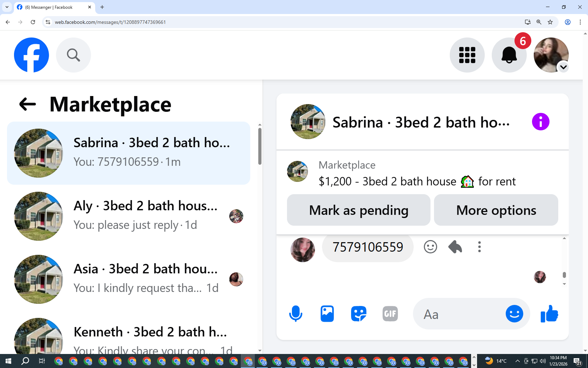Click the conversation list scrollbar thumb

point(260,146)
